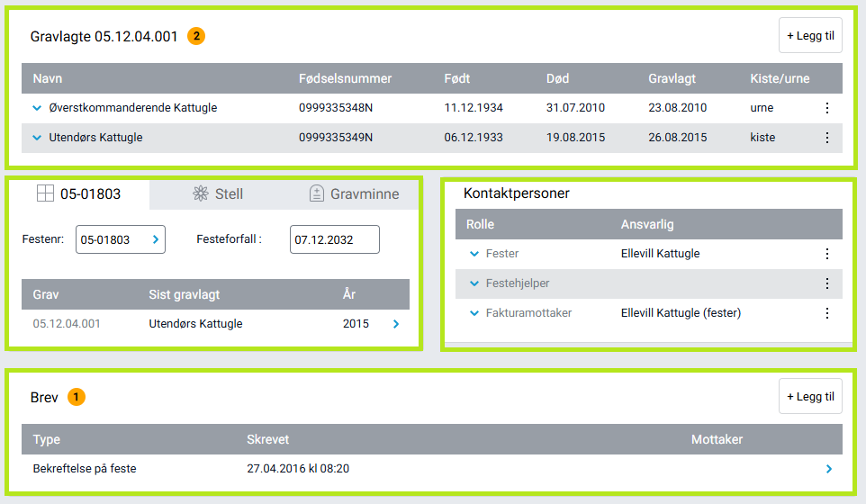Click the gravestone icon on Gravminne tab
This screenshot has height=504, width=866.
click(x=317, y=193)
